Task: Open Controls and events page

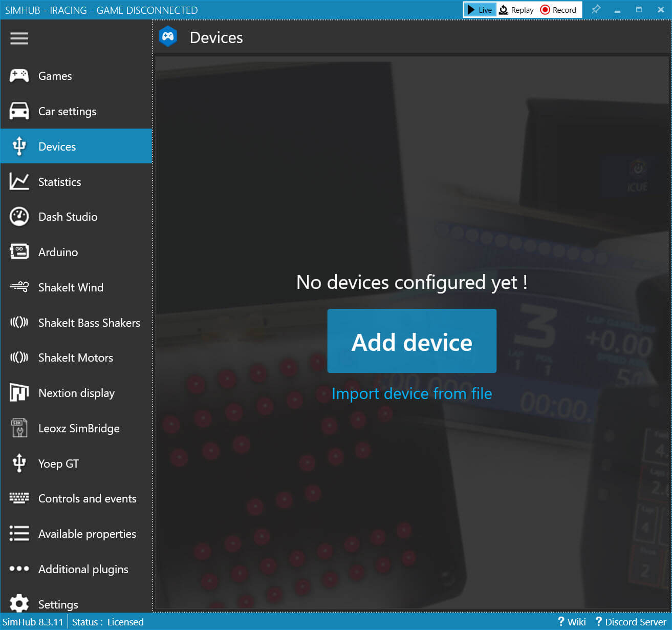Action: [x=87, y=498]
